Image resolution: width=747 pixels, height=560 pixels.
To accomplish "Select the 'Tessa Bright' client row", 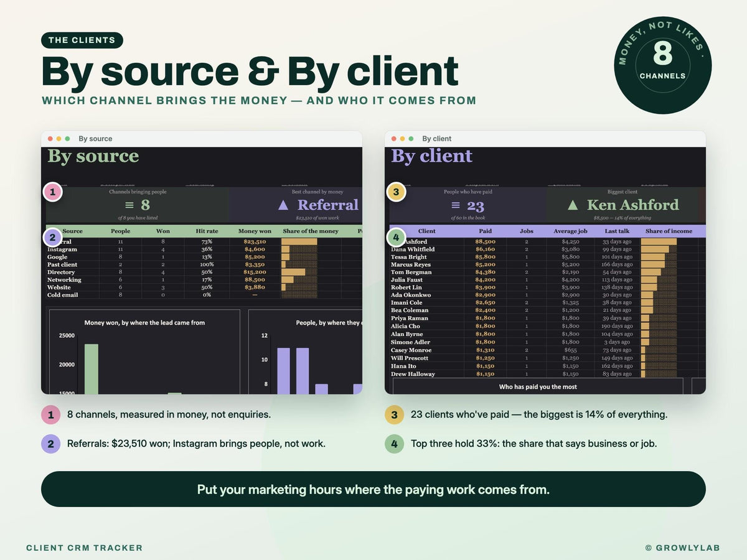I will (409, 256).
